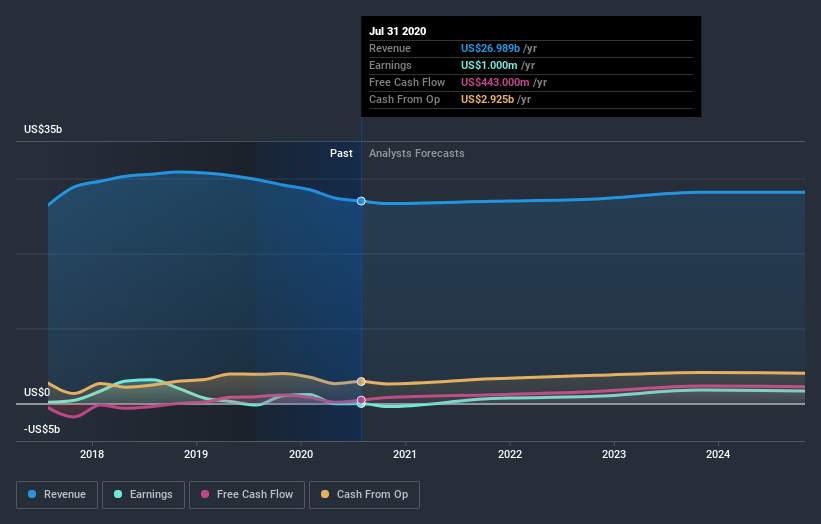Click the 2023 x-axis label

(614, 454)
